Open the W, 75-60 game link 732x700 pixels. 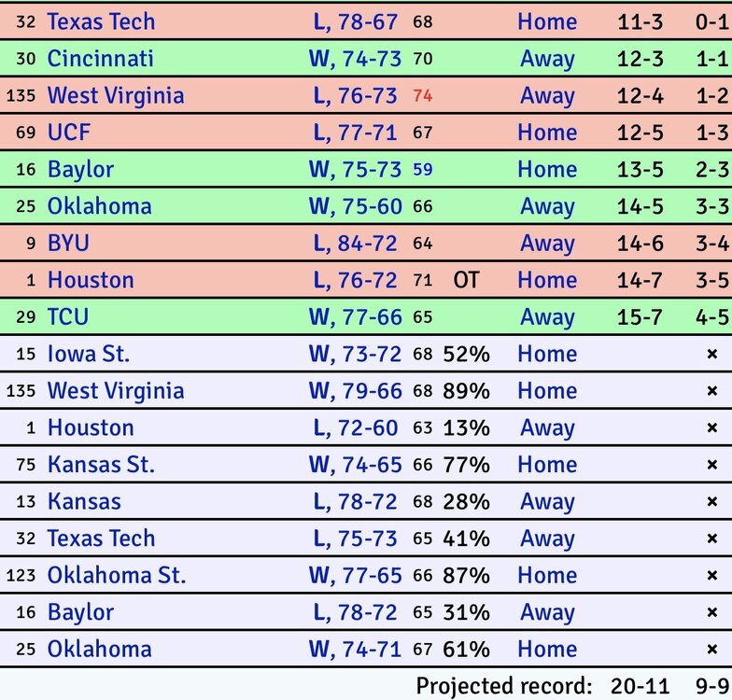pos(355,206)
